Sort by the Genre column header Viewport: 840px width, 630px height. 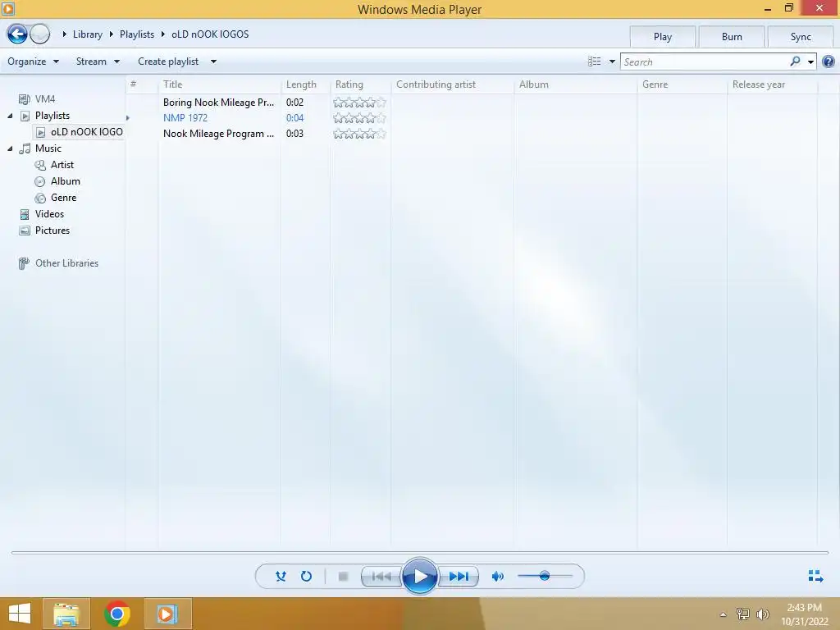point(682,84)
